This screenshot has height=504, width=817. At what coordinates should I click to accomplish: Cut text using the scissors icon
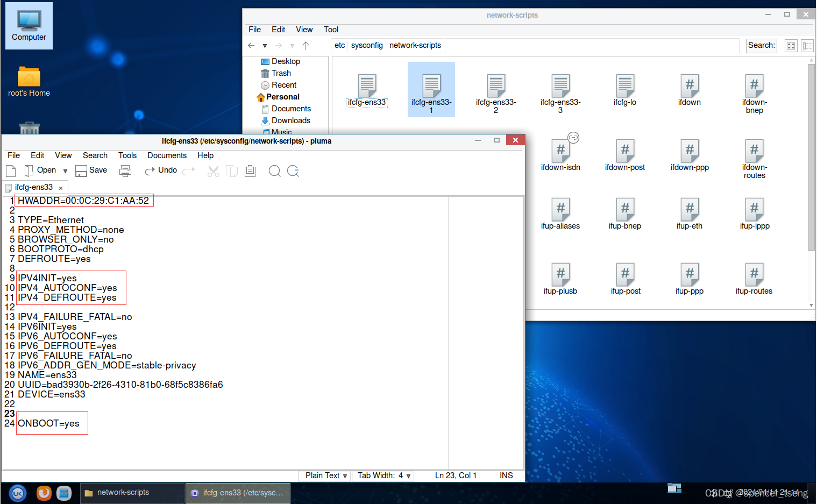(x=213, y=171)
